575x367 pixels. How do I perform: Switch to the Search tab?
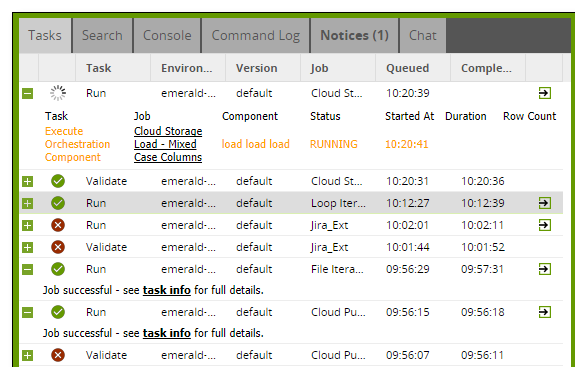[x=102, y=36]
